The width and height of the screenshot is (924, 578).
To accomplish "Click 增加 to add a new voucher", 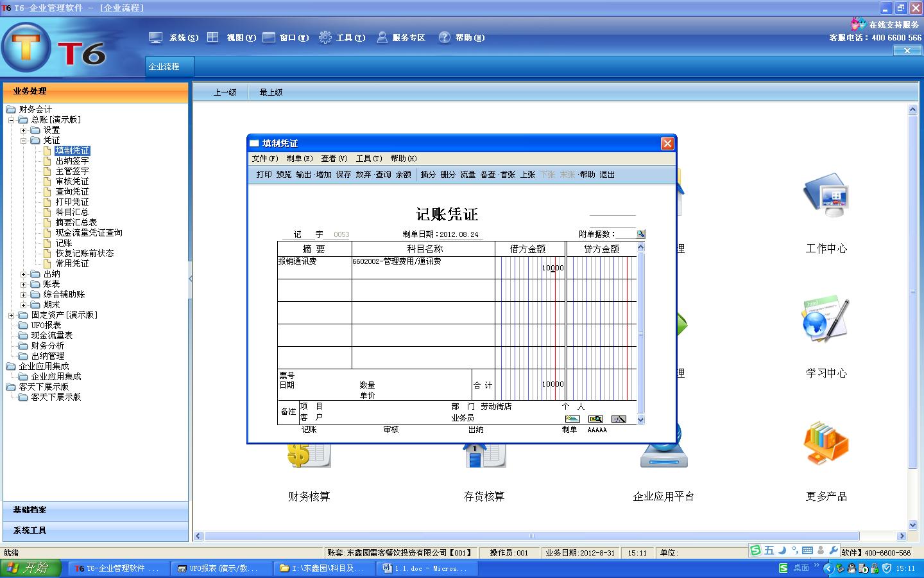I will (x=323, y=174).
